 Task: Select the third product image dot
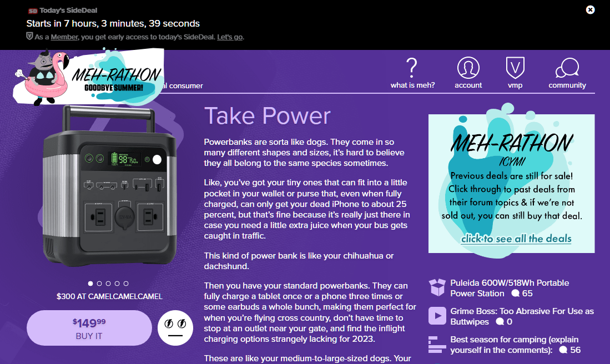108,284
